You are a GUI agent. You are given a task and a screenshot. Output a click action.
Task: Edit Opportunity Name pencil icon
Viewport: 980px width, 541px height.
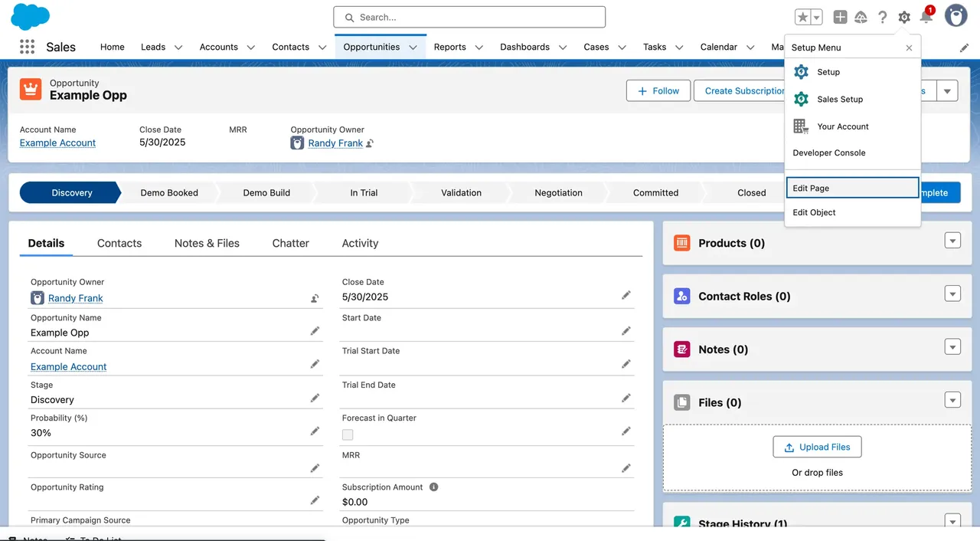coord(315,331)
